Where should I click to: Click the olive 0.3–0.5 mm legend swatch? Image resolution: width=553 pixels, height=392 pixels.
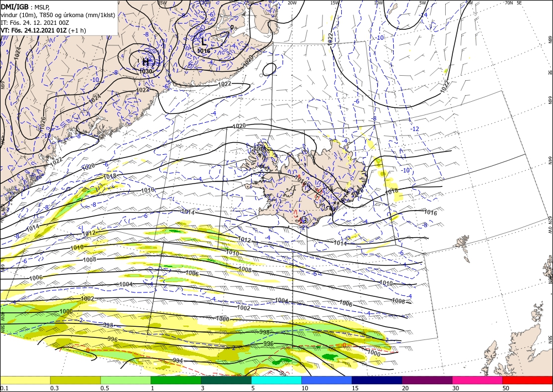coord(75,380)
